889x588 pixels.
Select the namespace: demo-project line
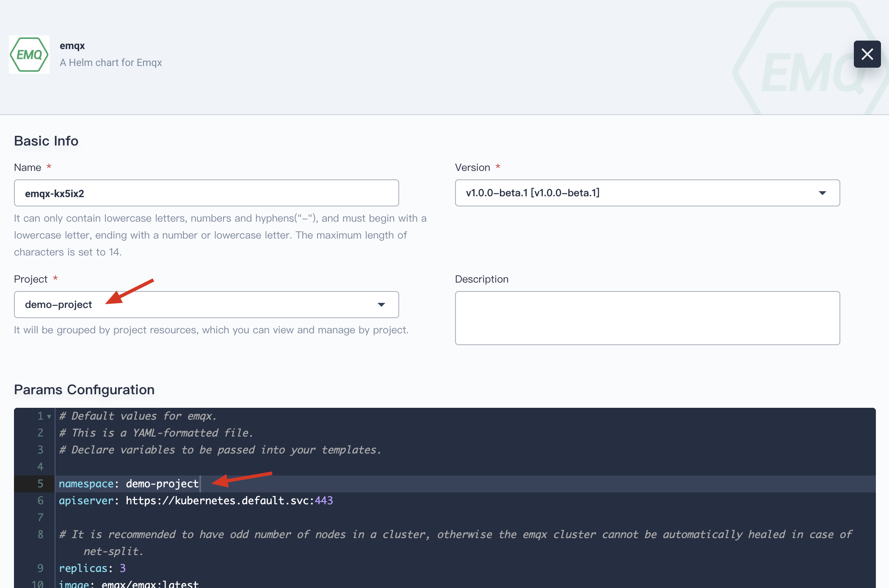tap(465, 484)
